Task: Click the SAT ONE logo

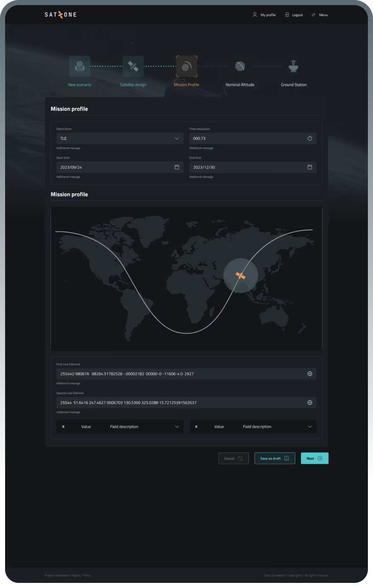Action: point(61,14)
